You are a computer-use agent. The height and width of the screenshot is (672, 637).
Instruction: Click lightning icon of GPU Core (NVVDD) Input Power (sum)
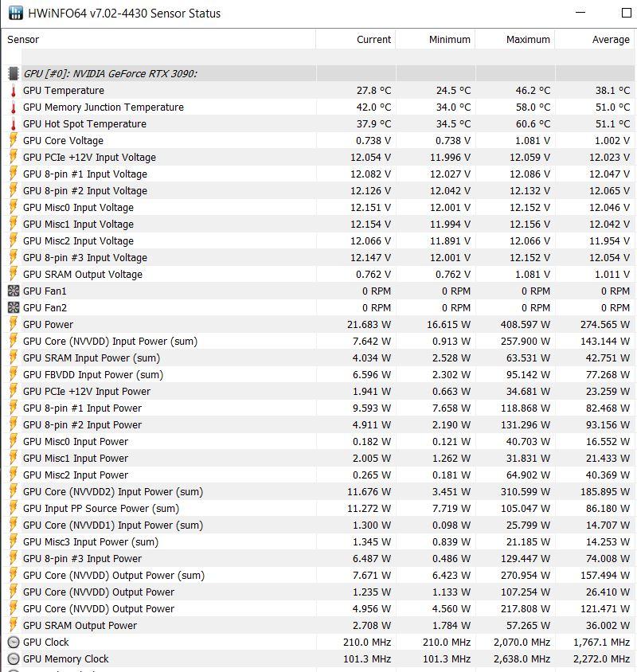[x=14, y=341]
